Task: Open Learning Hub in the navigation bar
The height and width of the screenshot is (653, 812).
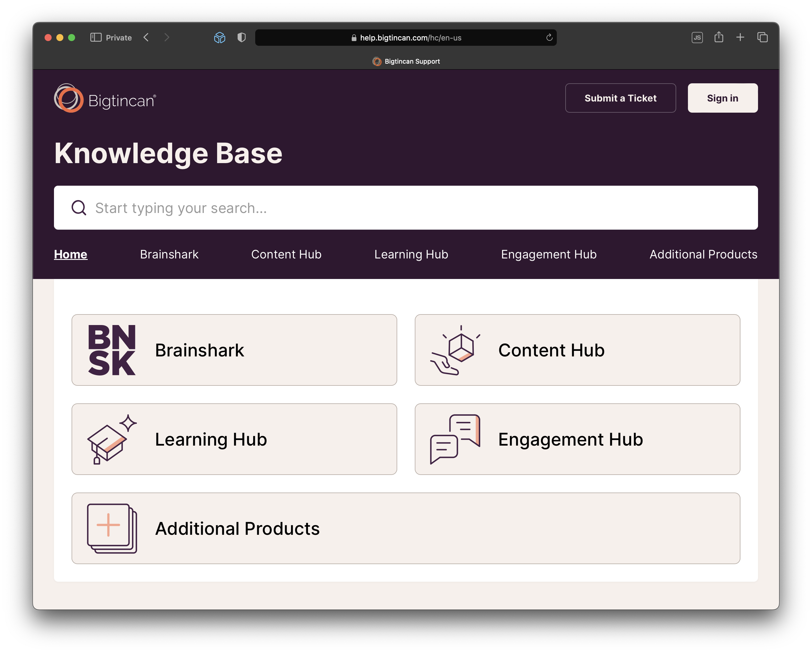Action: (411, 255)
